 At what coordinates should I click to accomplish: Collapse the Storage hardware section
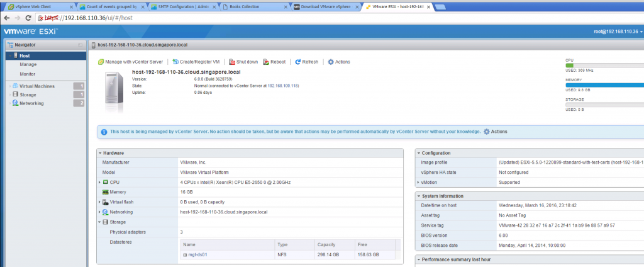point(100,222)
